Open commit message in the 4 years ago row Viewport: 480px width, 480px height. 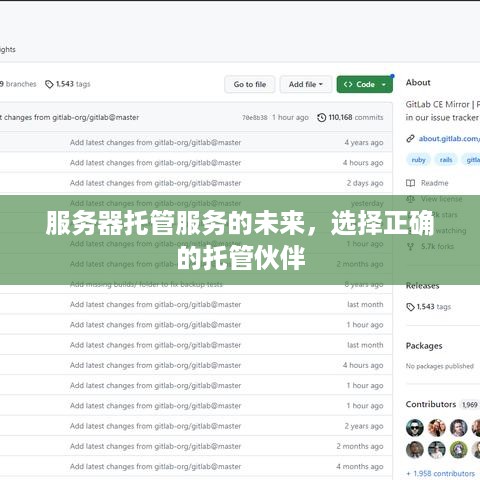point(155,143)
